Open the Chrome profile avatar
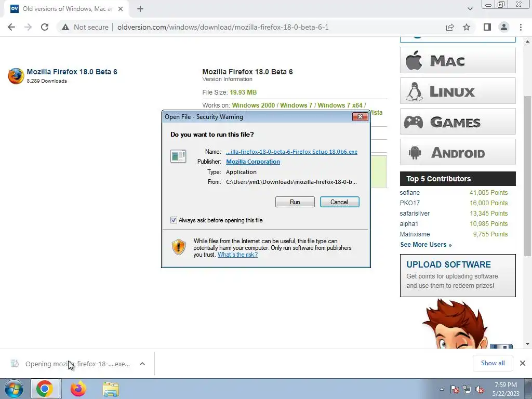The image size is (532, 399). (504, 27)
